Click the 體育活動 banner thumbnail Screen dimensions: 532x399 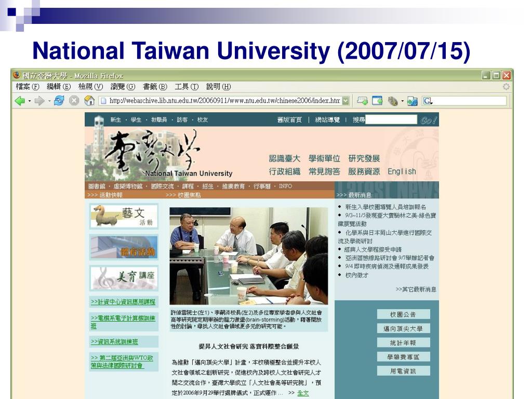click(124, 248)
